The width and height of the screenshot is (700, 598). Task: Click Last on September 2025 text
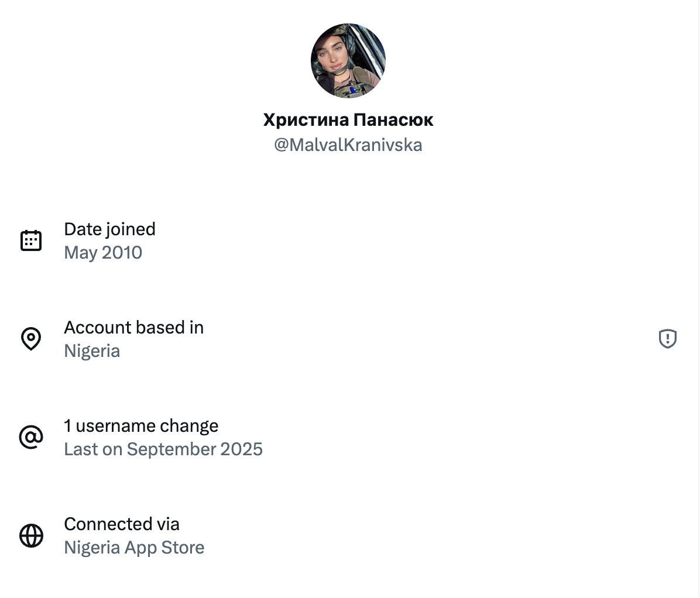coord(163,449)
